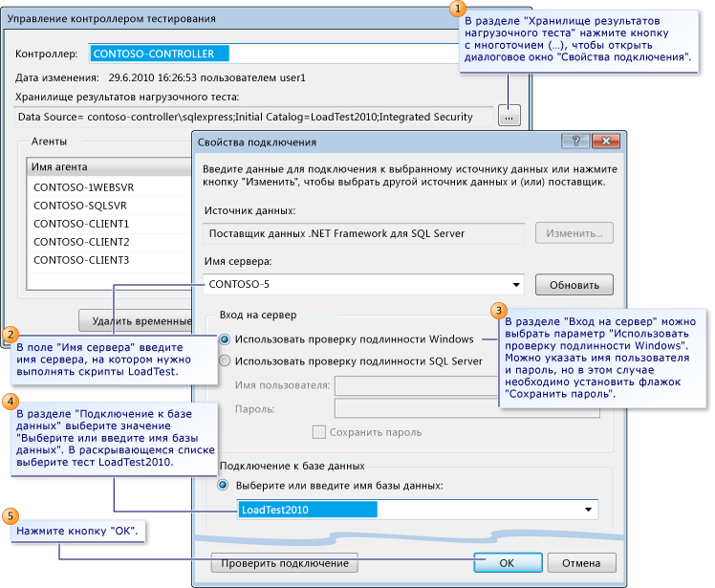The height and width of the screenshot is (588, 715).
Task: Click the Пароль field
Action: (466, 408)
